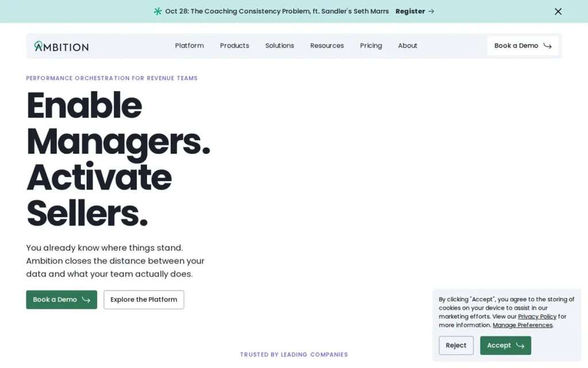This screenshot has height=368, width=588.
Task: Click Register link in the banner
Action: tap(415, 11)
